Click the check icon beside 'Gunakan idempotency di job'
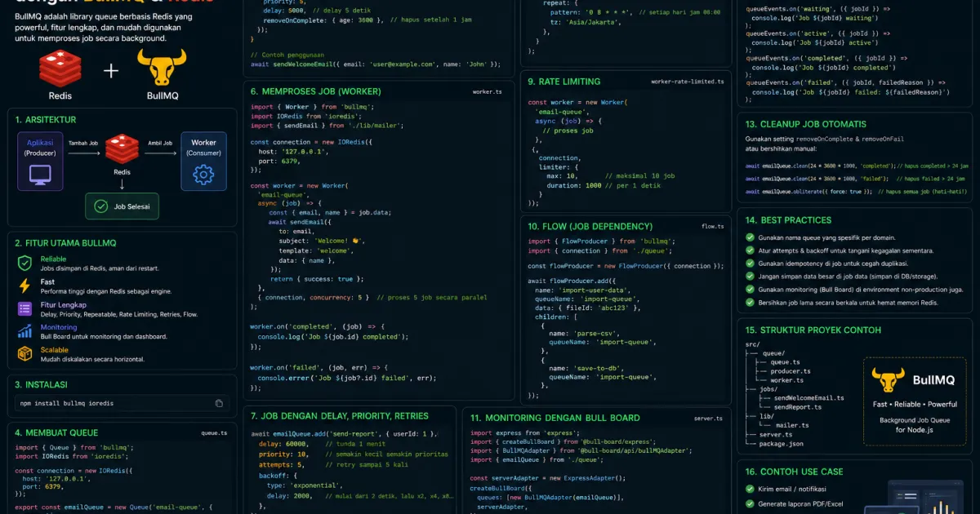This screenshot has height=514, width=980. (x=751, y=264)
